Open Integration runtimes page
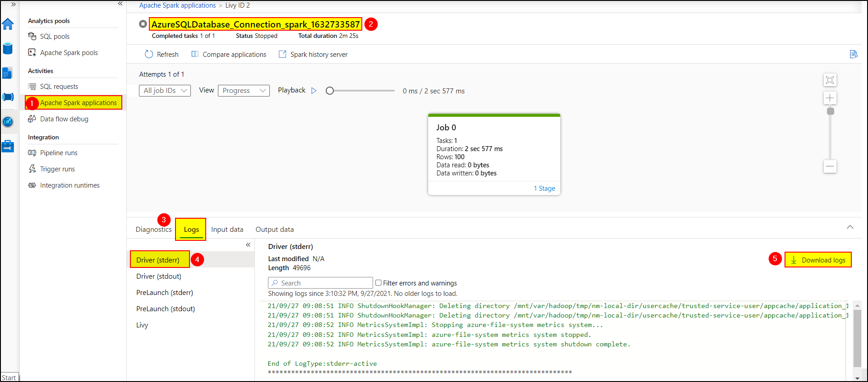Image resolution: width=868 pixels, height=382 pixels. point(69,185)
